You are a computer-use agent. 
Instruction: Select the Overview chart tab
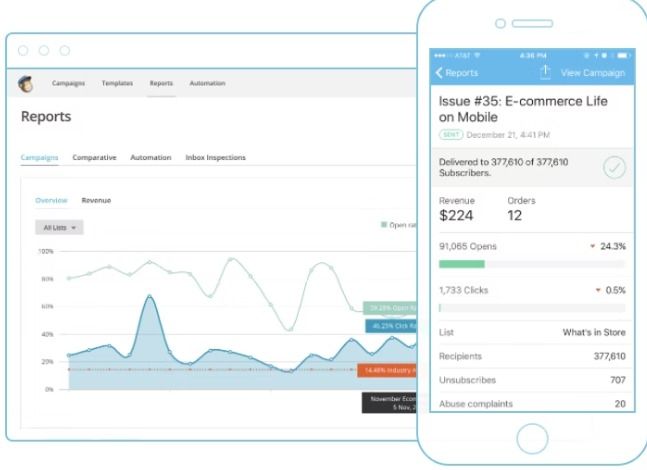51,201
